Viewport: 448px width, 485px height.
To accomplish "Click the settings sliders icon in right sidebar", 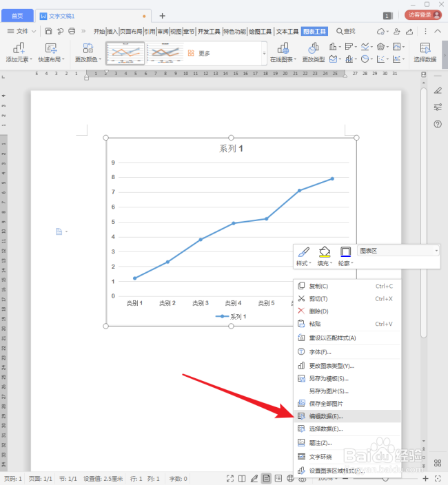I will coord(438,107).
